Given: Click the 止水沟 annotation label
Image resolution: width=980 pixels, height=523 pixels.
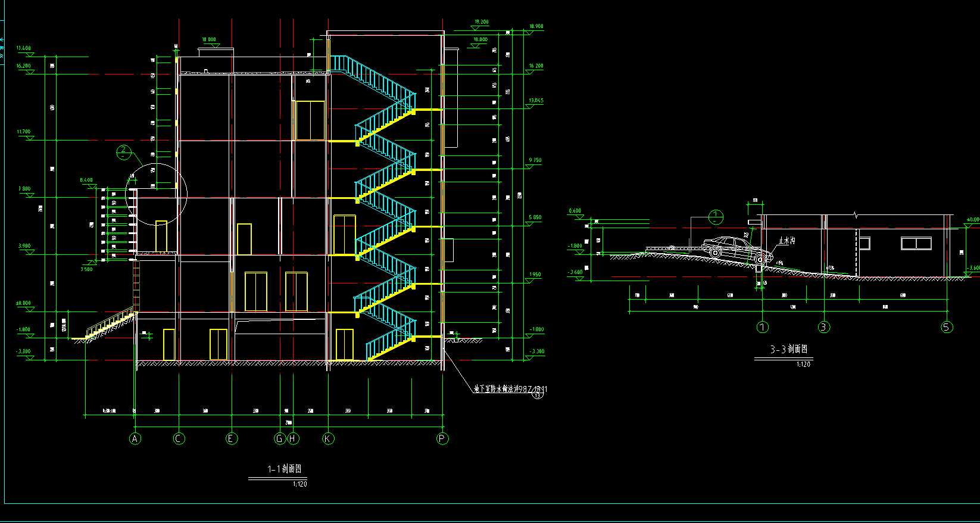Looking at the screenshot, I should 787,241.
